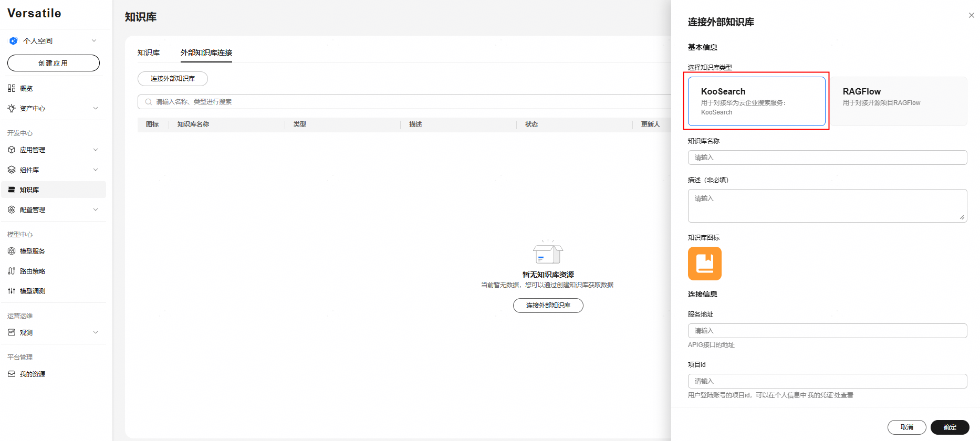Click the search magnifier icon
This screenshot has width=980, height=441.
point(149,102)
